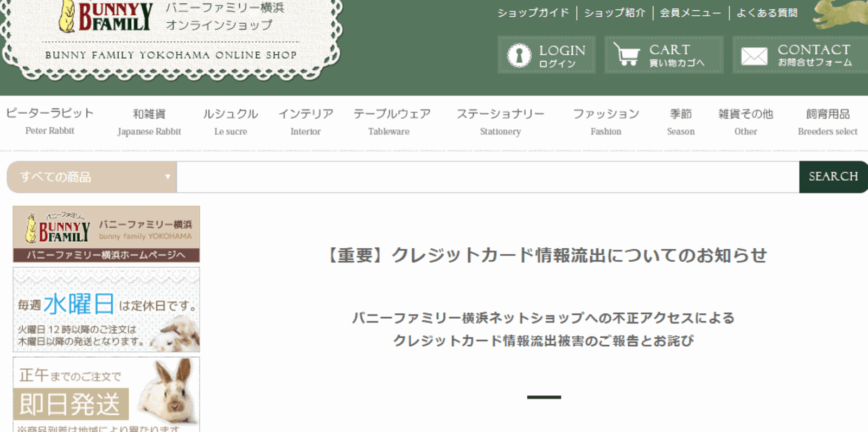Screen dimensions: 868x432
Task: Click the product search text field
Action: pyautogui.click(x=488, y=177)
